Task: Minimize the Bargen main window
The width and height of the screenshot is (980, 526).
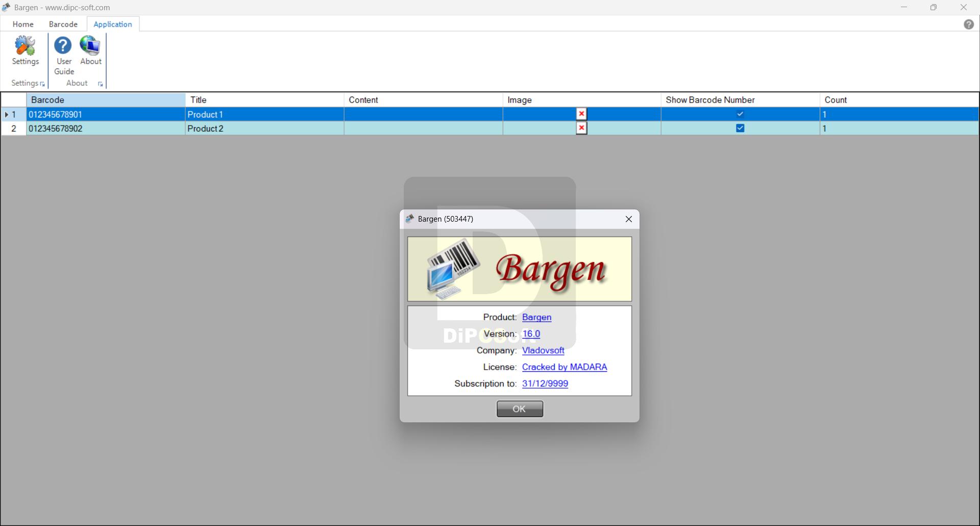Action: click(904, 7)
